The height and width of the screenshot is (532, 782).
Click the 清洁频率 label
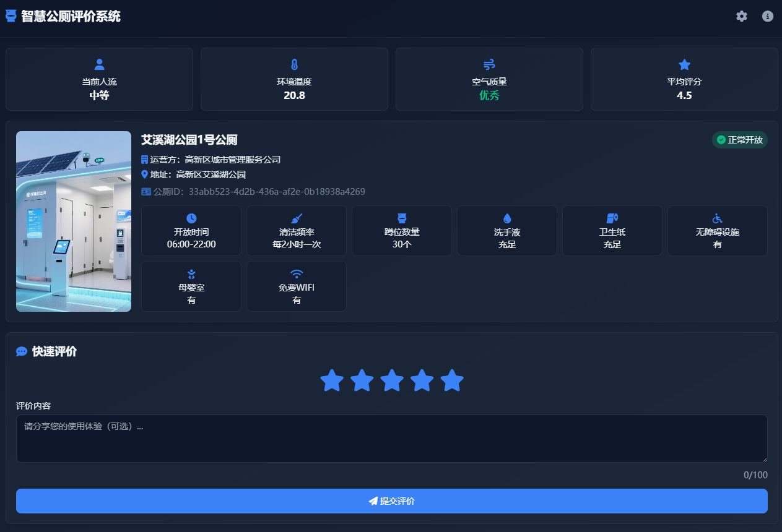297,232
